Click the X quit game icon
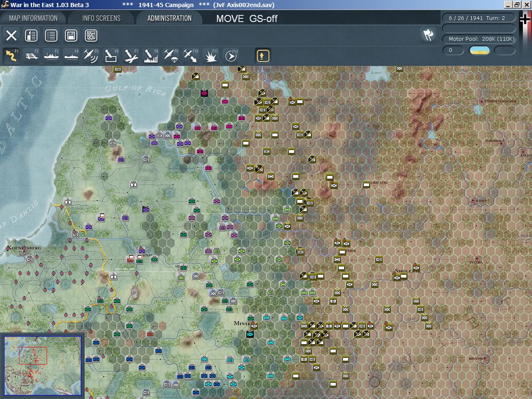The height and width of the screenshot is (399, 532). [x=11, y=35]
